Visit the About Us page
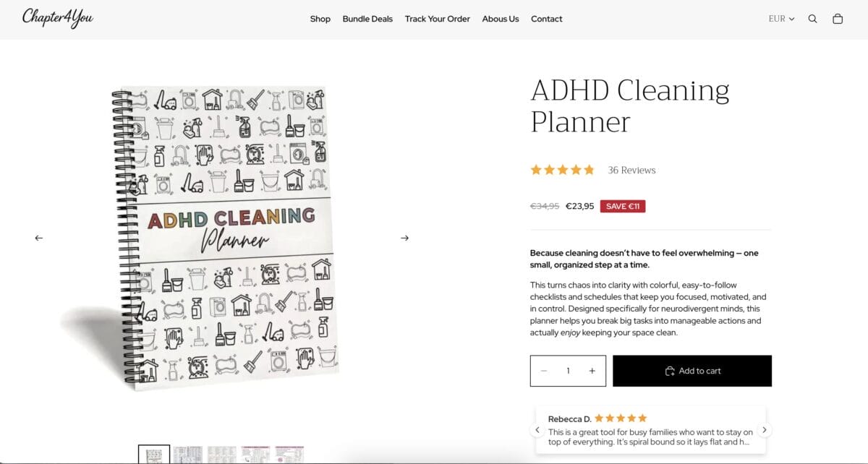Viewport: 868px width, 464px height. click(x=500, y=19)
